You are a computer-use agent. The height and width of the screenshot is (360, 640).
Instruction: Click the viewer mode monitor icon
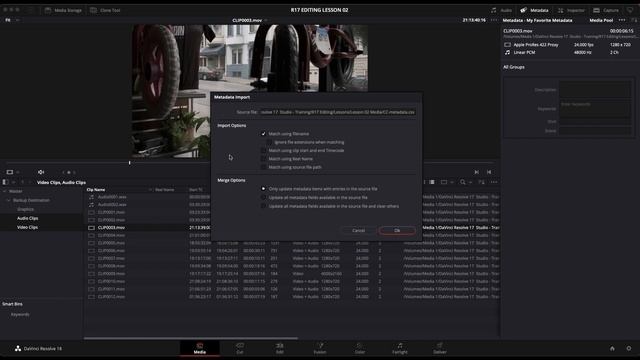[x=10, y=172]
